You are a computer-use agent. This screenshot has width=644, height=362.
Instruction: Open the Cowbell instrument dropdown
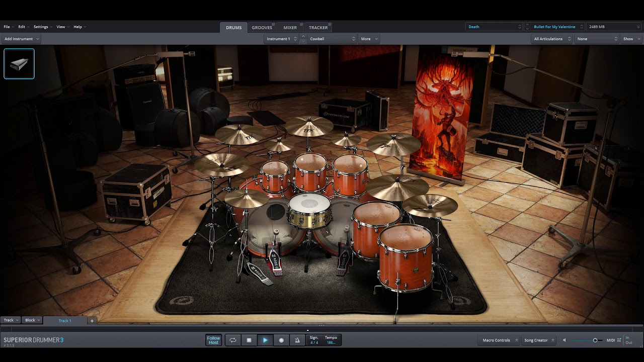(x=332, y=39)
